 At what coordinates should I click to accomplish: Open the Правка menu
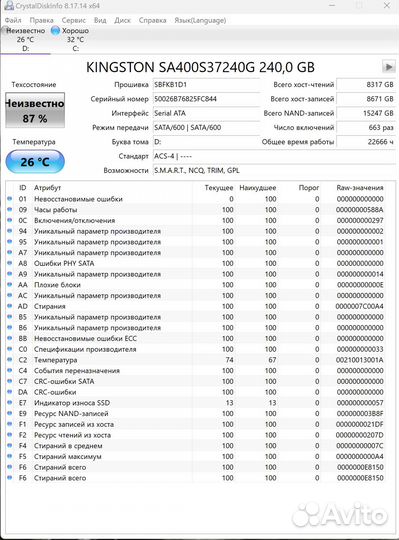(41, 20)
